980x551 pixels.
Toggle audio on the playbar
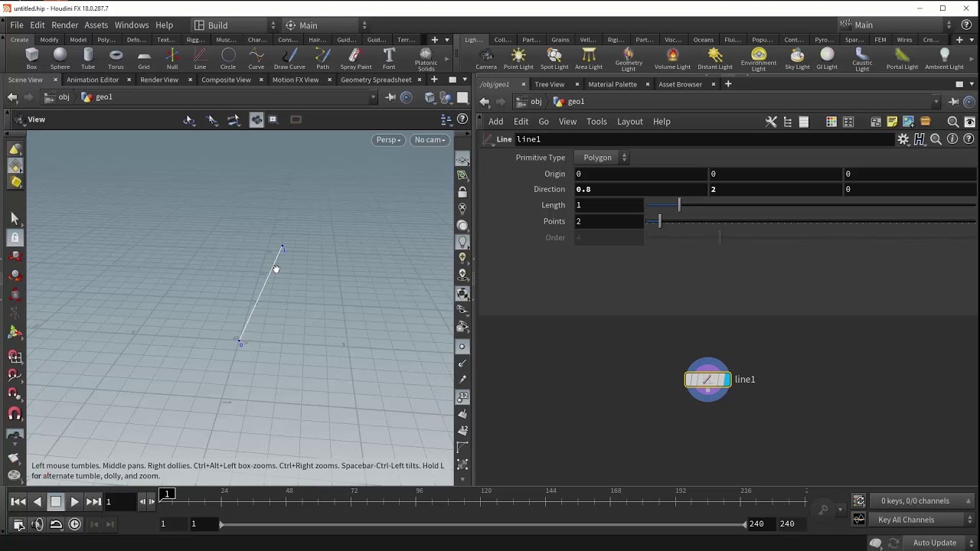point(38,524)
